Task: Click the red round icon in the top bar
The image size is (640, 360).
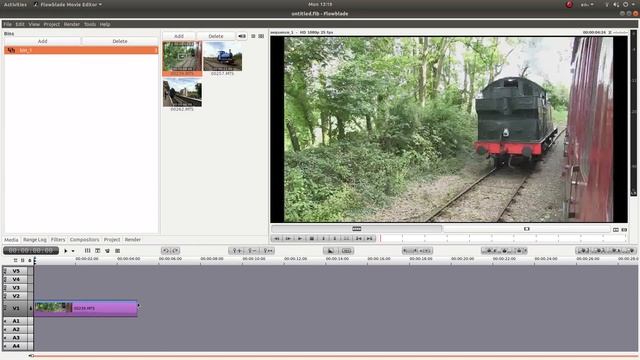Action: [x=569, y=4]
